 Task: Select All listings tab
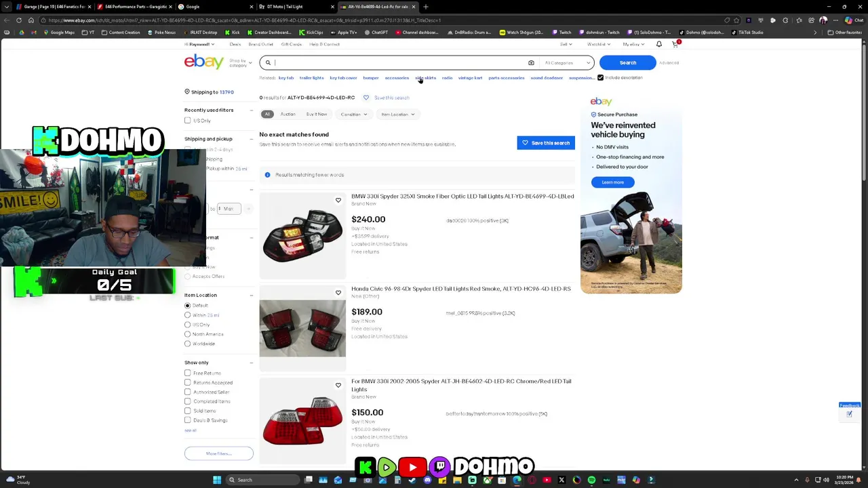[x=267, y=115]
